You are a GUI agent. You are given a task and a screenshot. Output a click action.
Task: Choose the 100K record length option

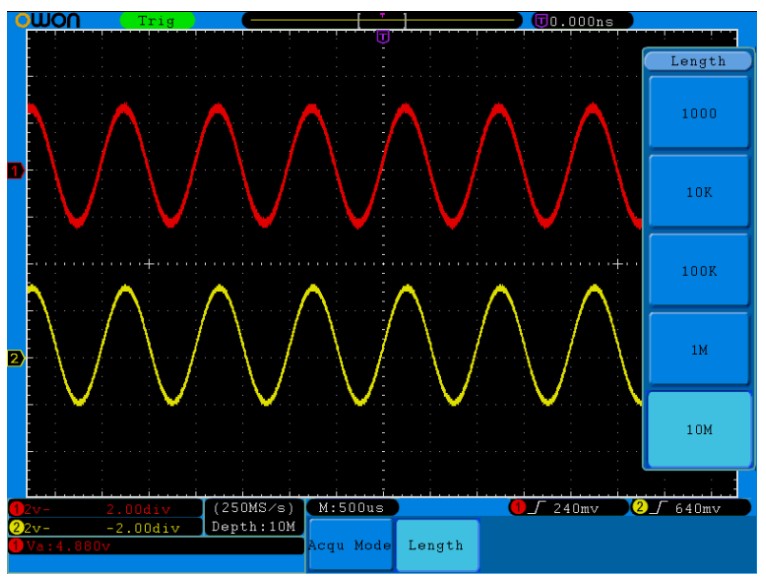[x=699, y=270]
